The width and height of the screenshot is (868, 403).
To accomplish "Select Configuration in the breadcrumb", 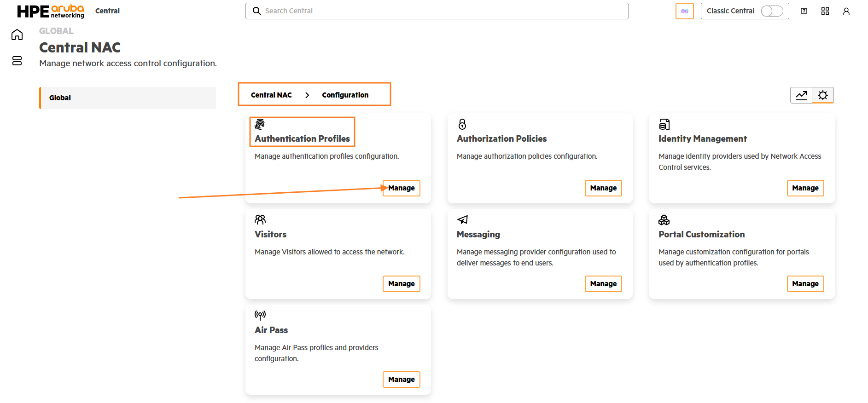I will (x=345, y=95).
